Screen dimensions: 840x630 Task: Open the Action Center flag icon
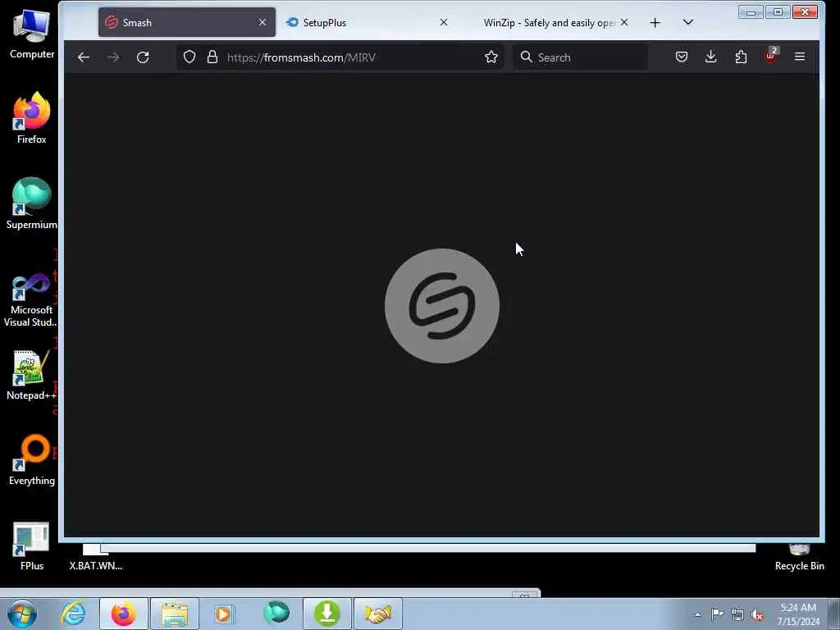(717, 614)
